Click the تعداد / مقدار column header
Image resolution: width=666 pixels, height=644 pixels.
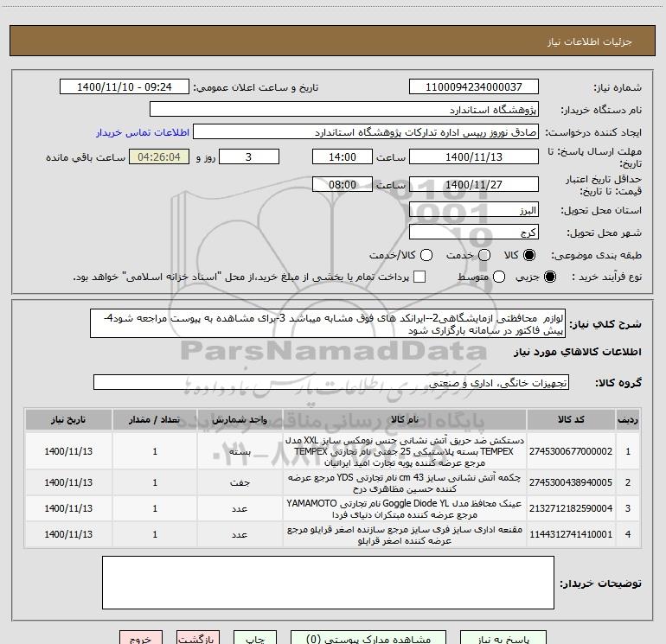[x=155, y=420]
